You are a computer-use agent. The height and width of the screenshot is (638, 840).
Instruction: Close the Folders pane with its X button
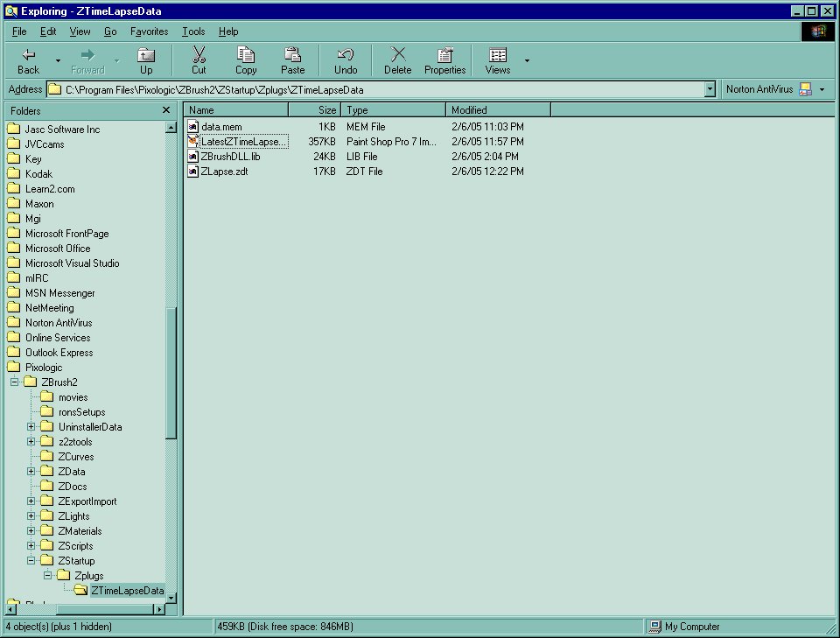click(x=165, y=110)
